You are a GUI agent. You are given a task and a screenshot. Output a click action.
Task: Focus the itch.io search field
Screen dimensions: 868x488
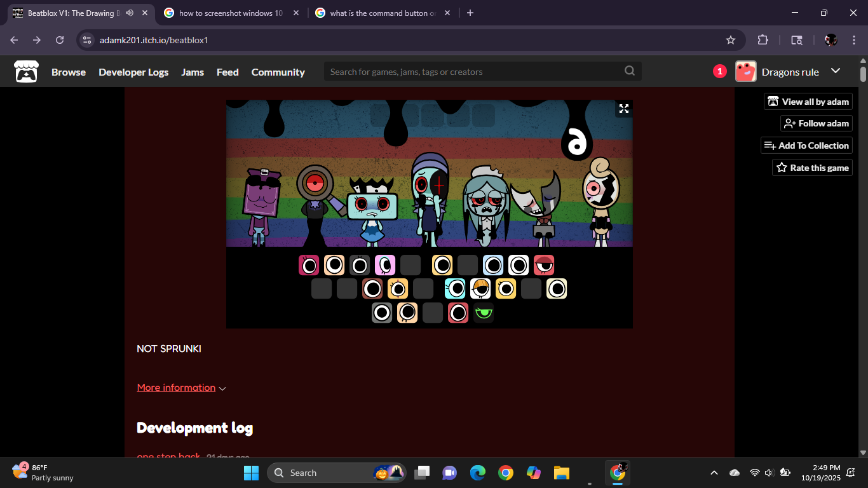tap(483, 72)
